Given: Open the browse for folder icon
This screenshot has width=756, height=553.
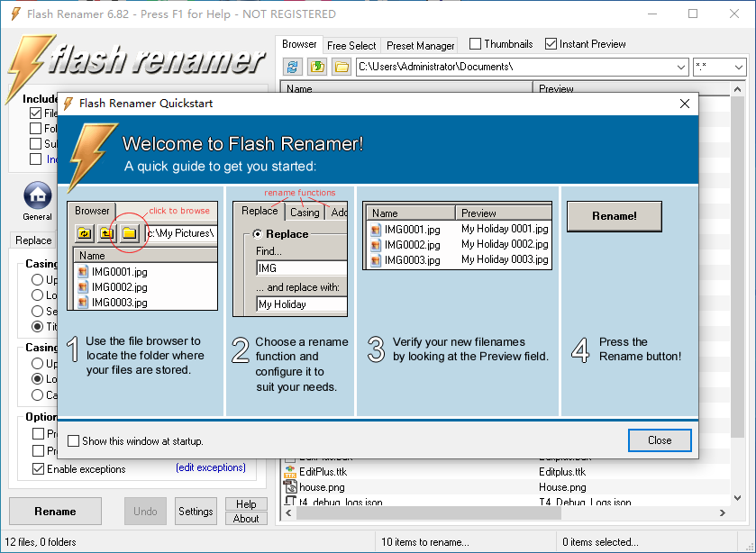Looking at the screenshot, I should [x=341, y=67].
